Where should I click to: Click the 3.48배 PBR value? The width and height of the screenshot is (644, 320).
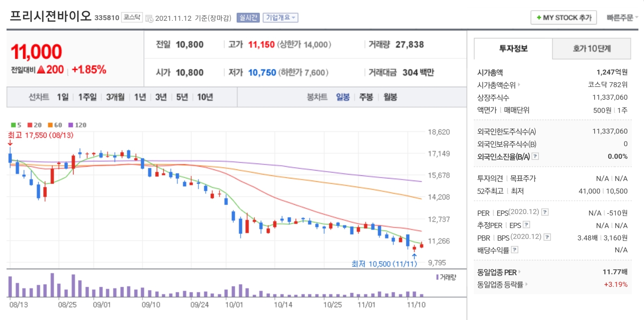pyautogui.click(x=587, y=238)
